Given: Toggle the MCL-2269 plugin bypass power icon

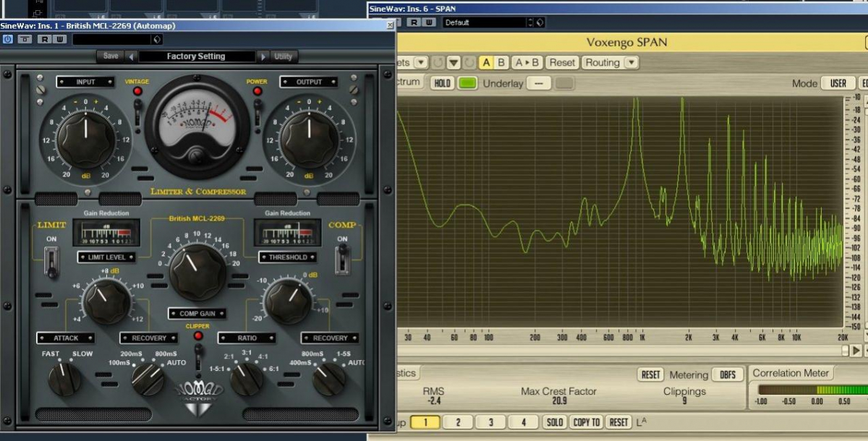Looking at the screenshot, I should 8,39.
